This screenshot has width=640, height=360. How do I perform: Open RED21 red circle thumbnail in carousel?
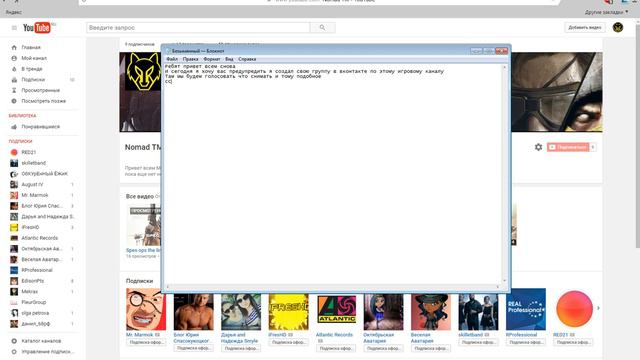coord(574,309)
